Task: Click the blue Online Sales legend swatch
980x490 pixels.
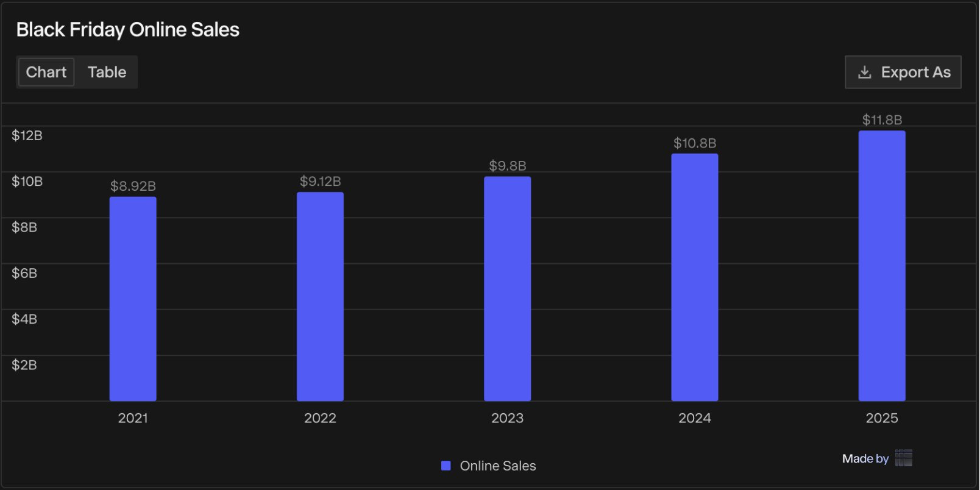Action: pos(446,466)
